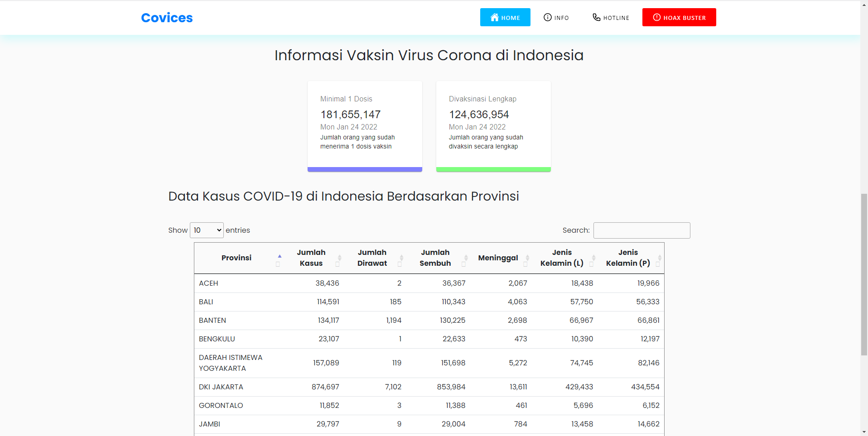Click the 124,636,954 vaccination number
The height and width of the screenshot is (436, 868).
479,115
